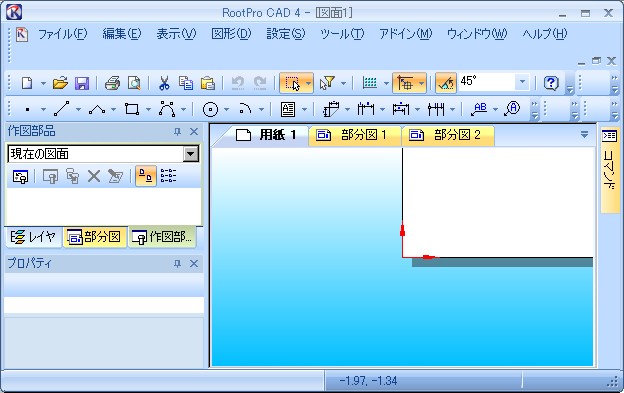624x393 pixels.
Task: Open the 設定(S) menu
Action: point(286,34)
